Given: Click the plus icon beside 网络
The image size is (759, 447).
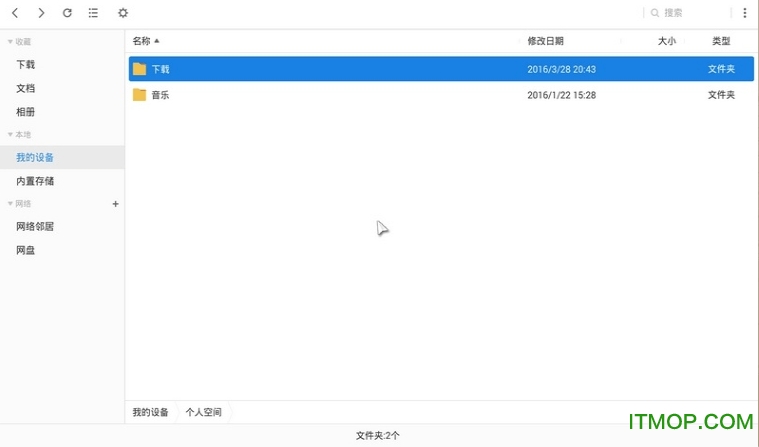Looking at the screenshot, I should click(x=115, y=204).
